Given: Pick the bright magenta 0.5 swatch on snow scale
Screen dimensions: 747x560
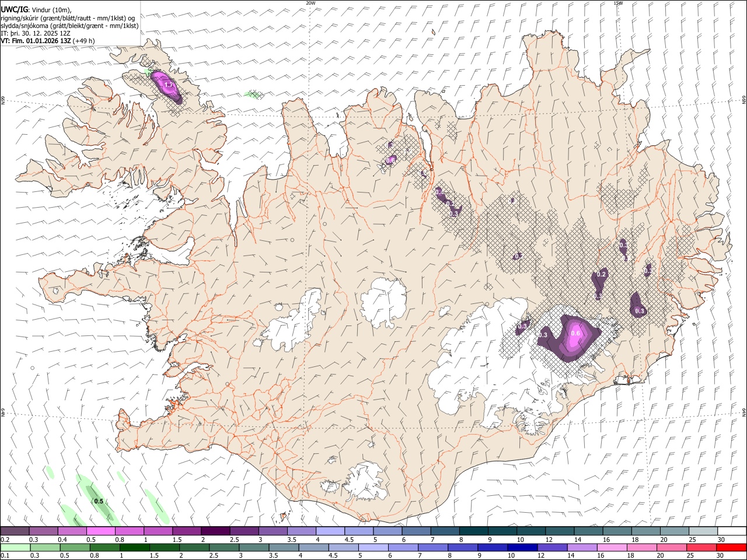Looking at the screenshot, I should click(x=100, y=531).
